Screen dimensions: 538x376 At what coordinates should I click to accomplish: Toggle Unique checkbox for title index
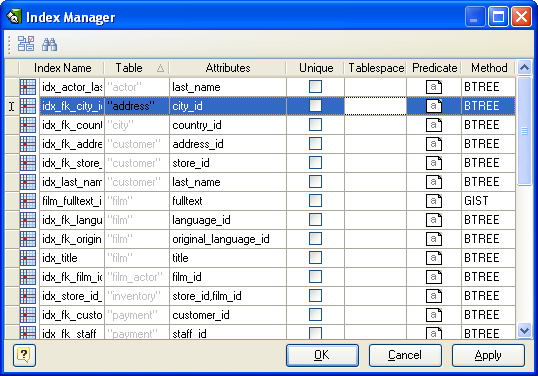(315, 258)
